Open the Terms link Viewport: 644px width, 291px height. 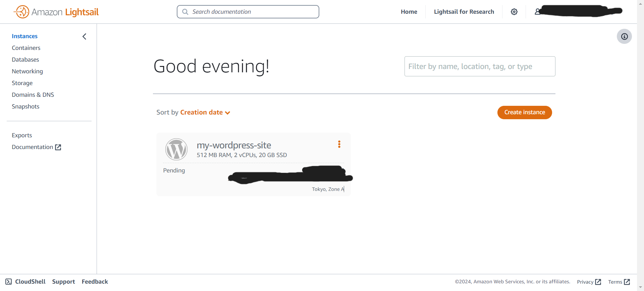(619, 282)
